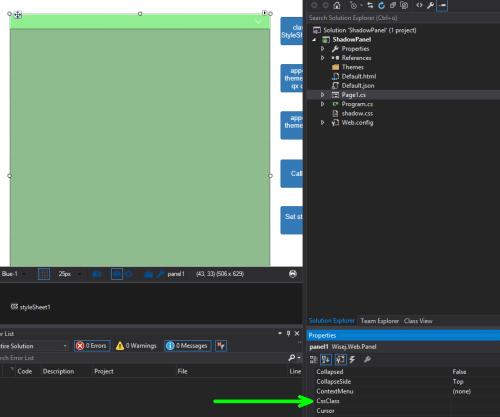Select the styleSheet1 component in the tray
This screenshot has width=500, height=417.
point(30,307)
